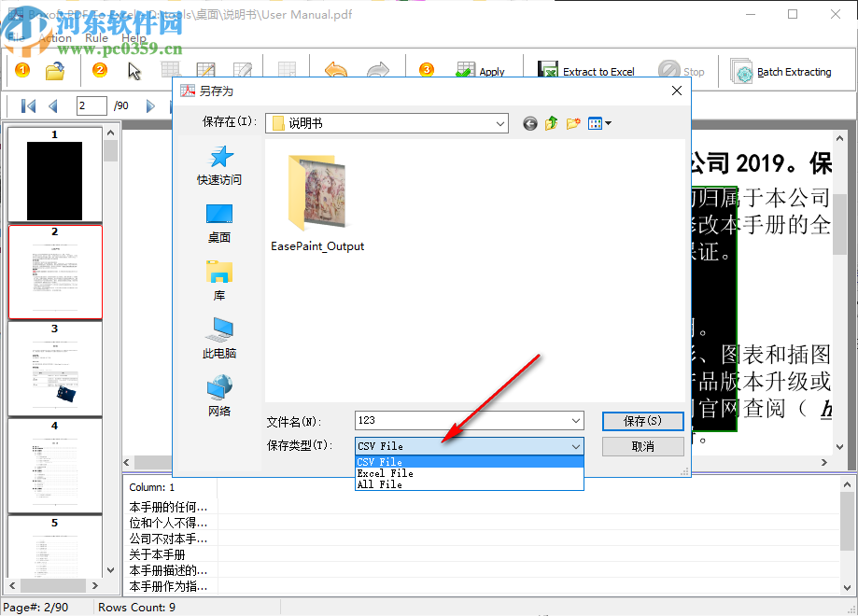Click the up one level folder icon
Image resolution: width=858 pixels, height=616 pixels.
(x=552, y=122)
